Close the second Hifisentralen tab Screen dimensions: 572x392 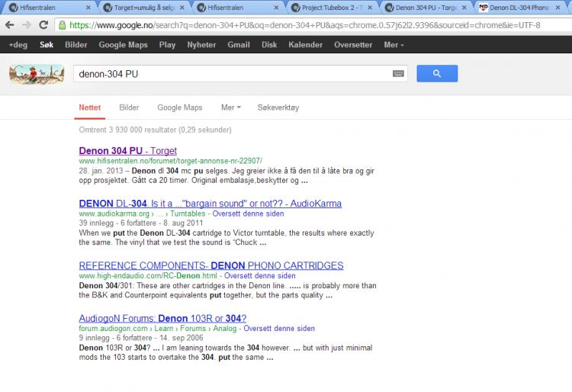276,8
